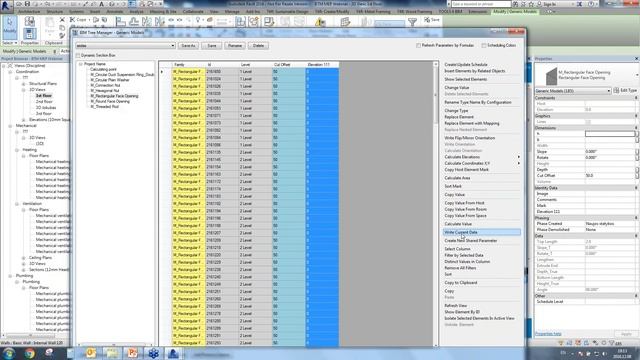Toggle Scheduling Colors checkbox
This screenshot has height=360, width=640.
pos(484,46)
